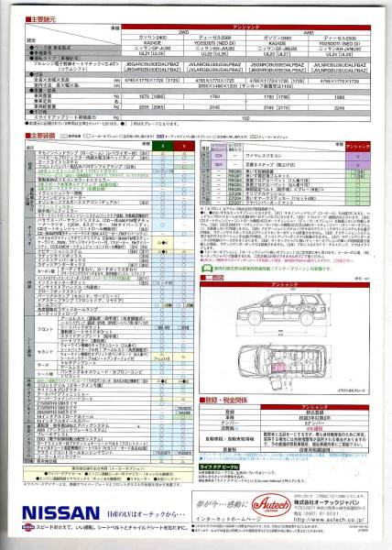Image resolution: width=392 pixels, height=550 pixels.
Task: Click the red アンシャンテ header above spec table
Action: tap(246, 27)
